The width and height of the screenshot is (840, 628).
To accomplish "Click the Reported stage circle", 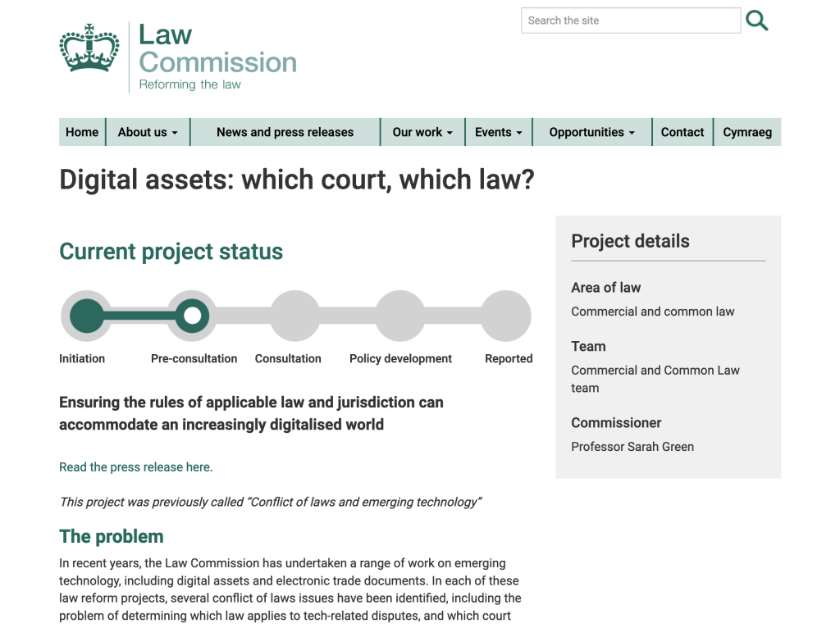I will (505, 316).
